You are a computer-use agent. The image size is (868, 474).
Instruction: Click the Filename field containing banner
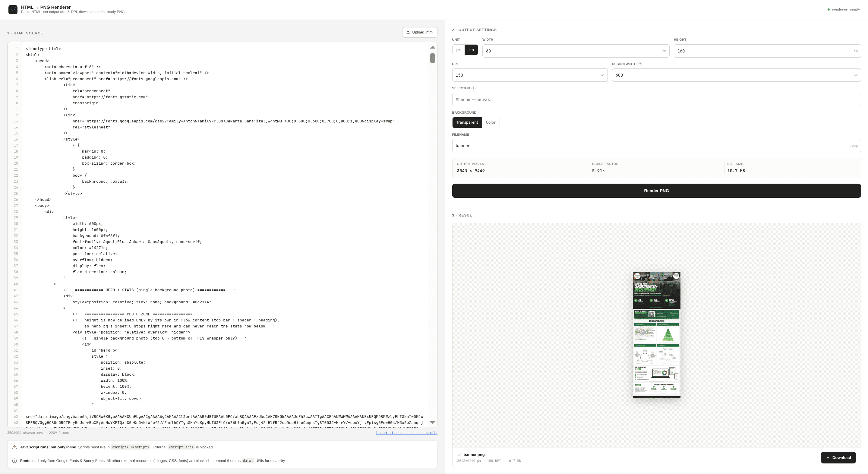656,146
